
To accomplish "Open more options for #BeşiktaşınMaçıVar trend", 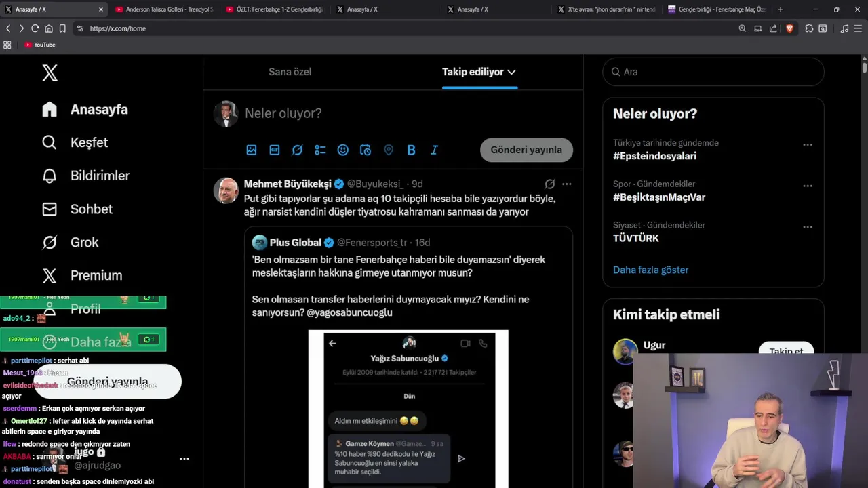I will pyautogui.click(x=808, y=186).
